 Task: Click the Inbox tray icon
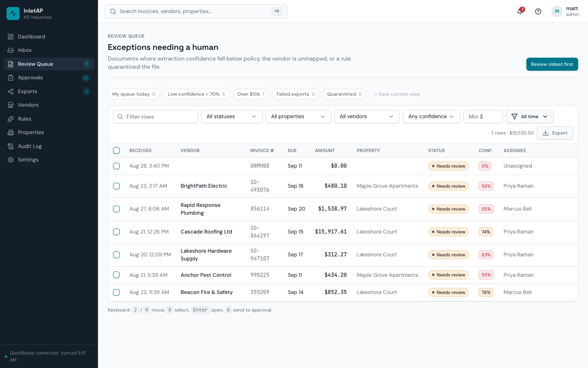11,50
